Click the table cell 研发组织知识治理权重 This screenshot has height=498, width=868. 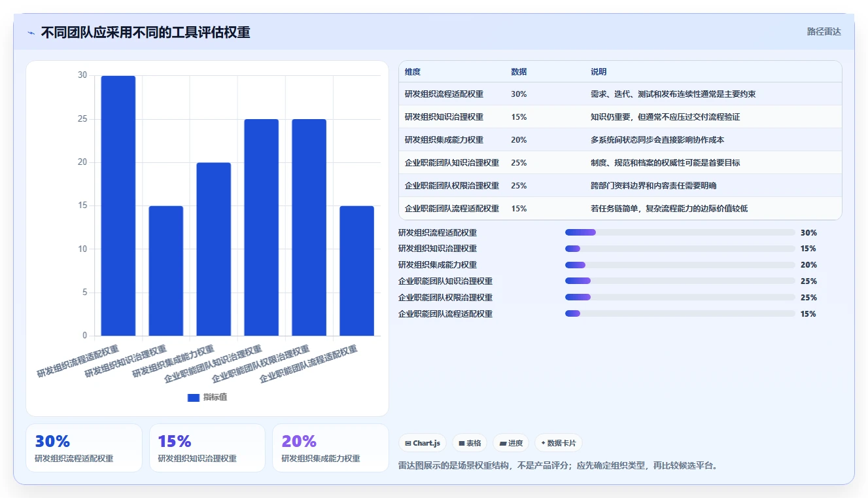(444, 117)
